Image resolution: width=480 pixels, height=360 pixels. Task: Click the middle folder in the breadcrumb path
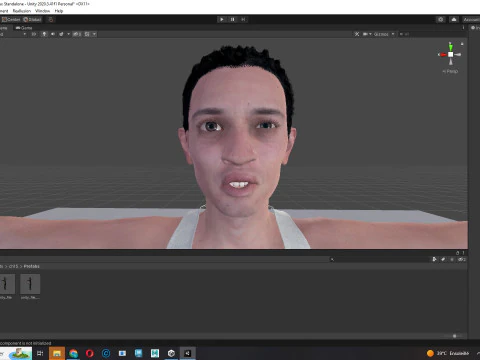click(13, 266)
